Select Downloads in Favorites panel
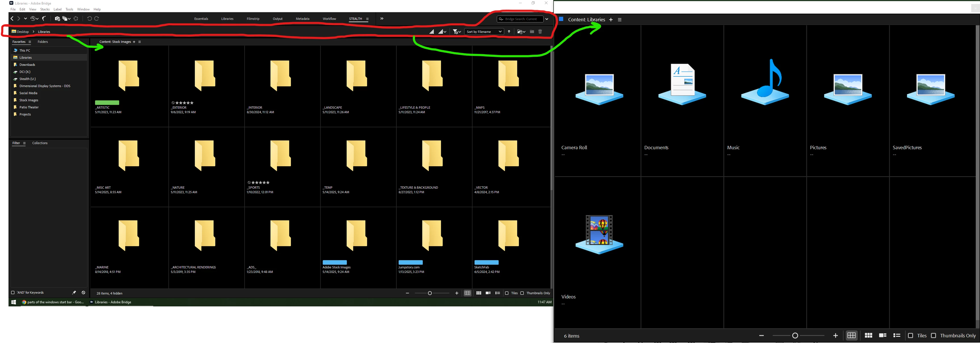 27,65
